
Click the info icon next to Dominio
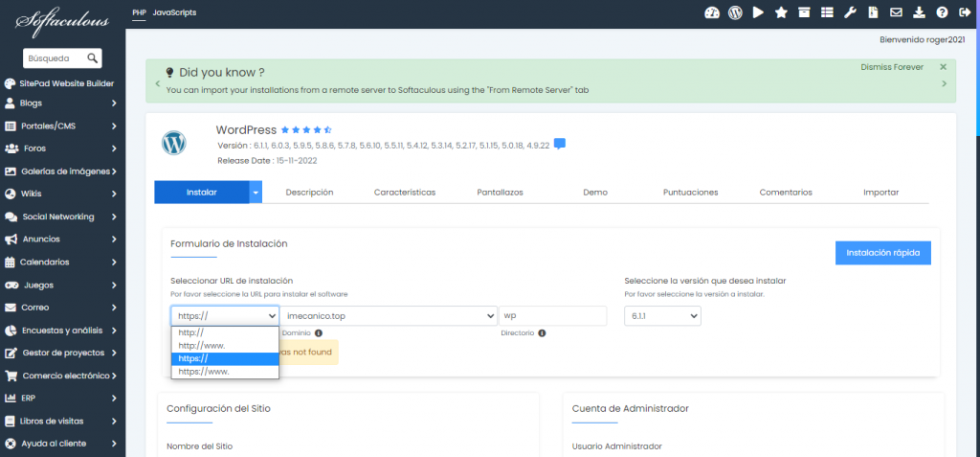click(318, 333)
